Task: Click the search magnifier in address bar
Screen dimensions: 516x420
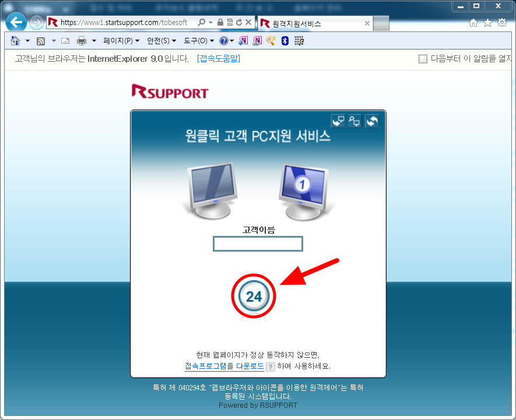Action: coord(201,22)
